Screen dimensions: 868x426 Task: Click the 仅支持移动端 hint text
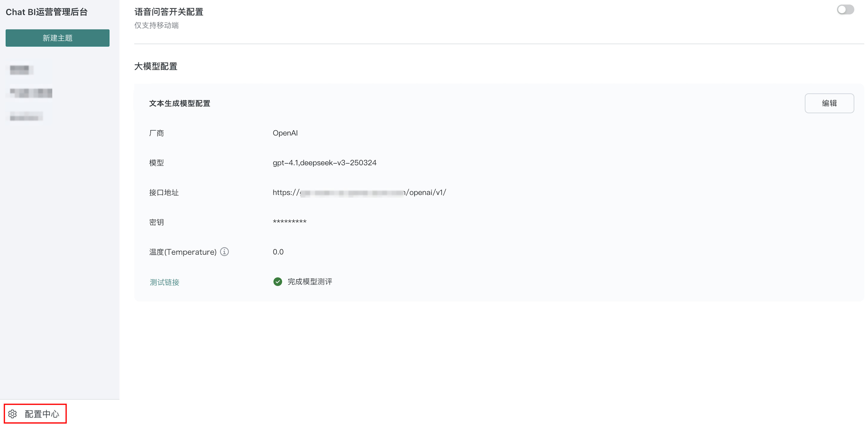[x=156, y=25]
